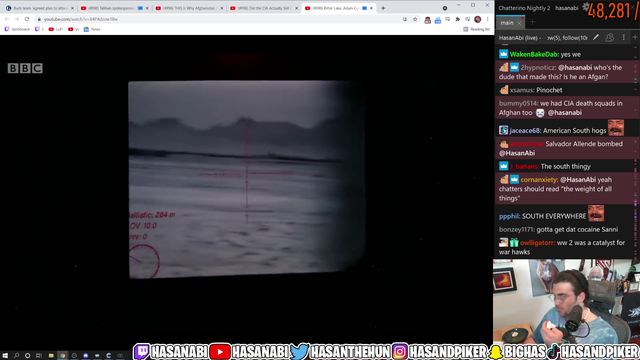Click username 'bummy0514' in chat
The image size is (640, 360).
pos(518,104)
